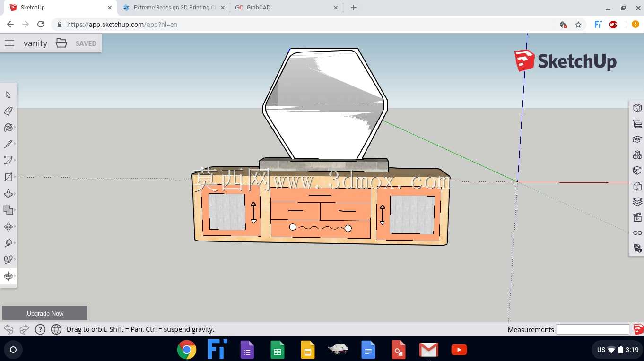Open the Solid tools overlapping-squares icon

[8, 210]
